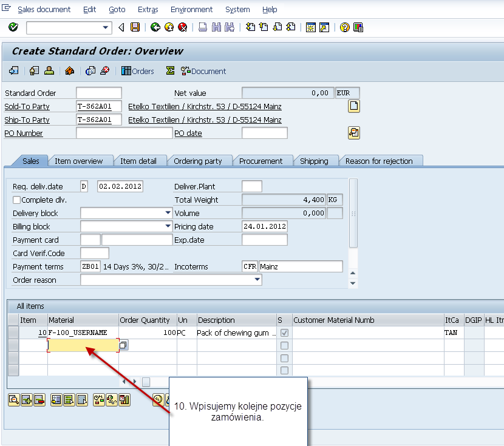Click the Pricing date field
This screenshot has height=446, width=504.
click(265, 226)
